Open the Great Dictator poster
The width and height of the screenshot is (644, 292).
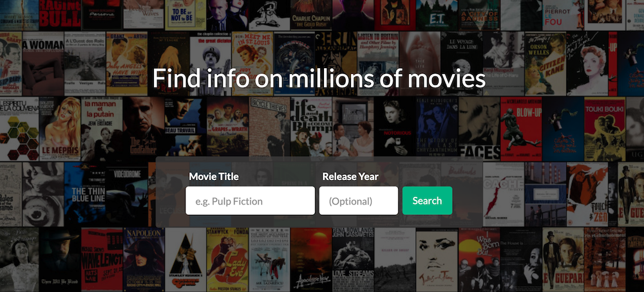pos(211,64)
